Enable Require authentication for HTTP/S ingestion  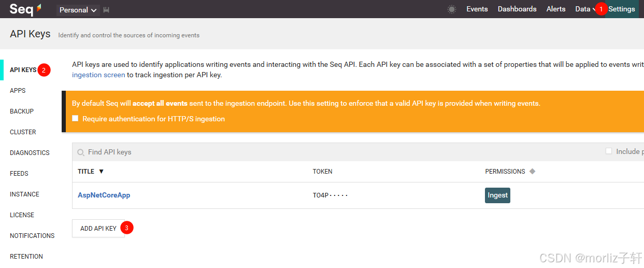pos(75,118)
